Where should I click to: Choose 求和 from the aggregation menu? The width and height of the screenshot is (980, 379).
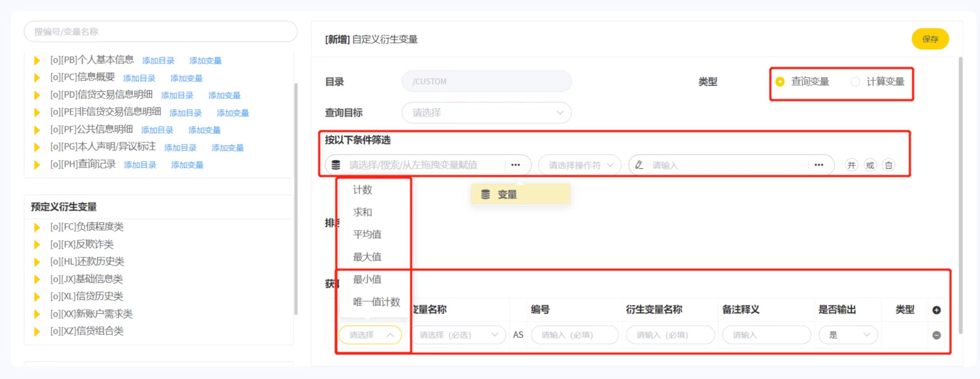click(x=362, y=212)
